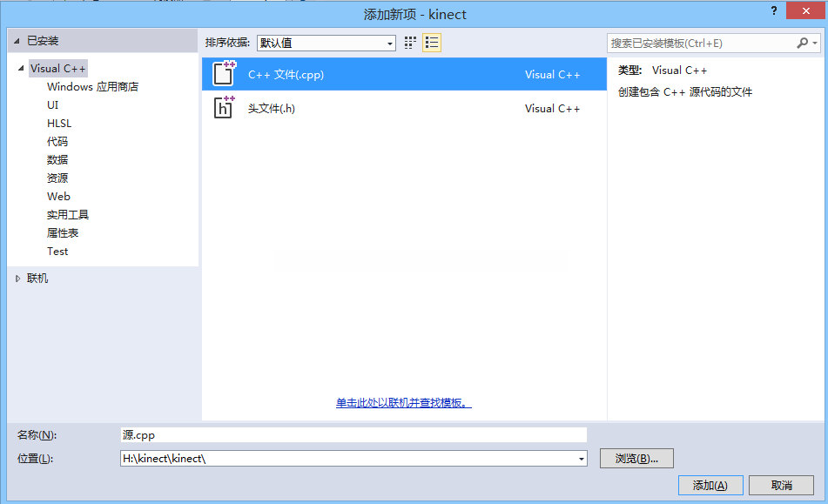Select the Test category

point(57,252)
